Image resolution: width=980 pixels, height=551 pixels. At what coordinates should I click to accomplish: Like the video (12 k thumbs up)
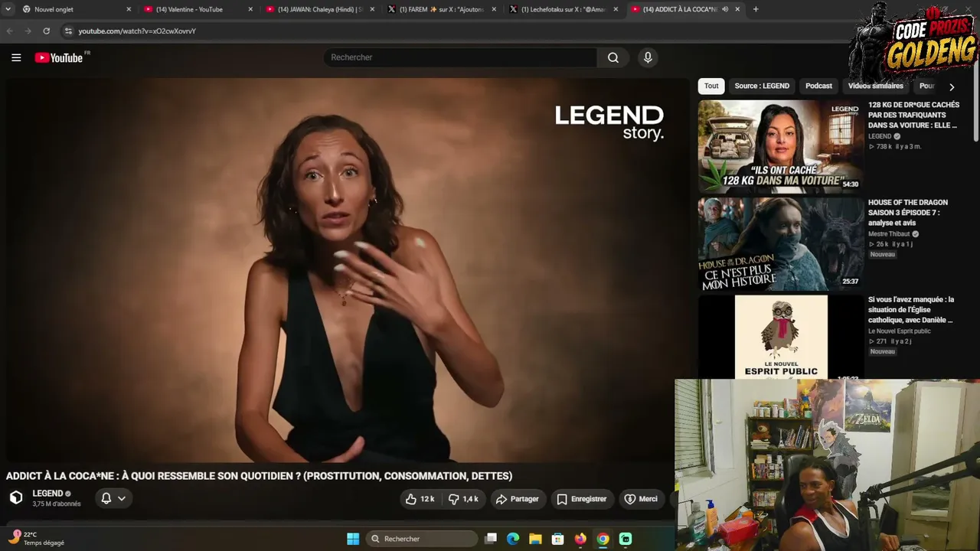[420, 499]
